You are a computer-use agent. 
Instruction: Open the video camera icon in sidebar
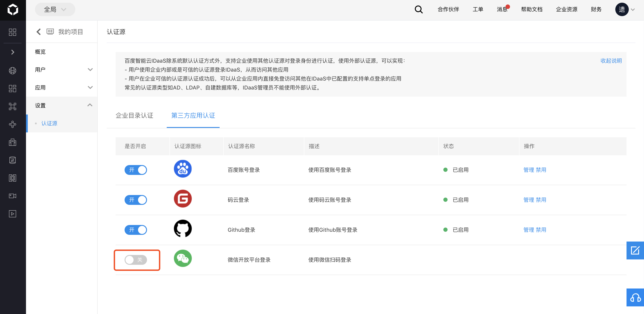click(13, 196)
